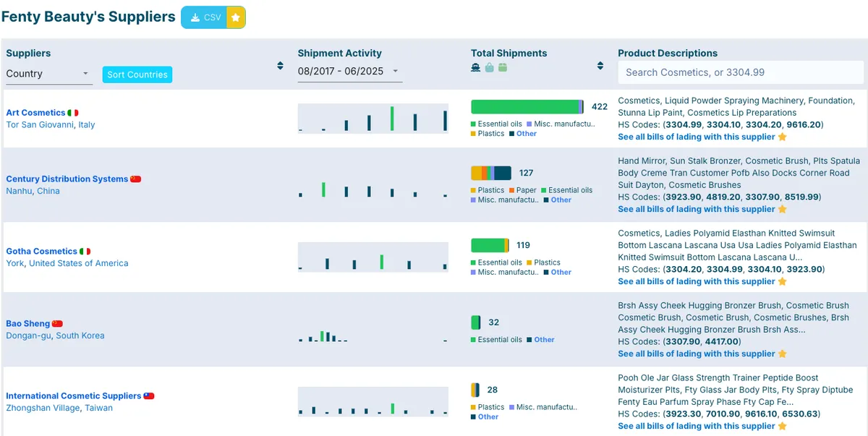This screenshot has width=868, height=436.
Task: Open the Bao Sheng supplier link
Action: 28,323
